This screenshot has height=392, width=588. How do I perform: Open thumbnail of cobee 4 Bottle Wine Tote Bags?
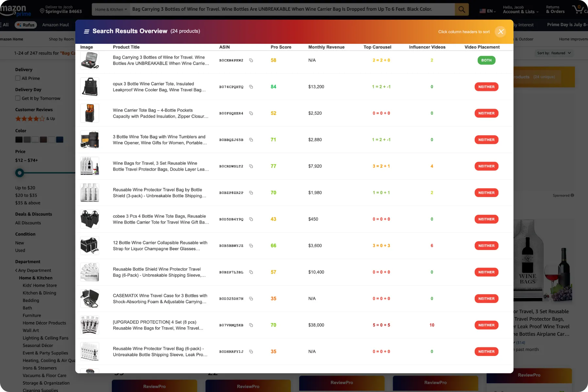click(90, 219)
